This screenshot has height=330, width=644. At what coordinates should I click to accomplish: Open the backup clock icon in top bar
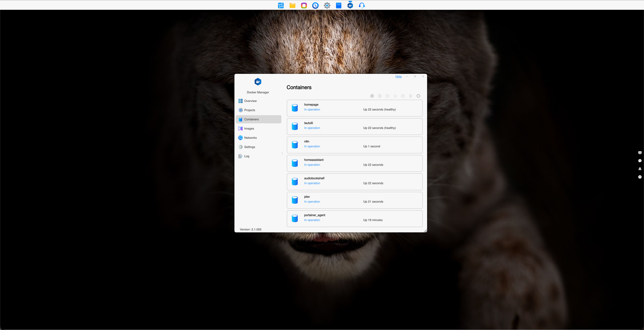click(x=315, y=5)
